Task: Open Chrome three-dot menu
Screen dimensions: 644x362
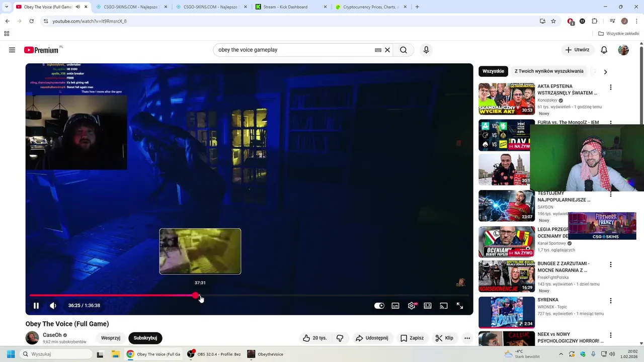Action: [x=636, y=21]
